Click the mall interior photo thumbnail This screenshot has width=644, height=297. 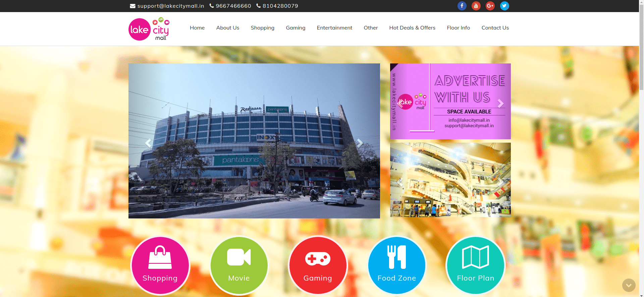[x=450, y=180]
